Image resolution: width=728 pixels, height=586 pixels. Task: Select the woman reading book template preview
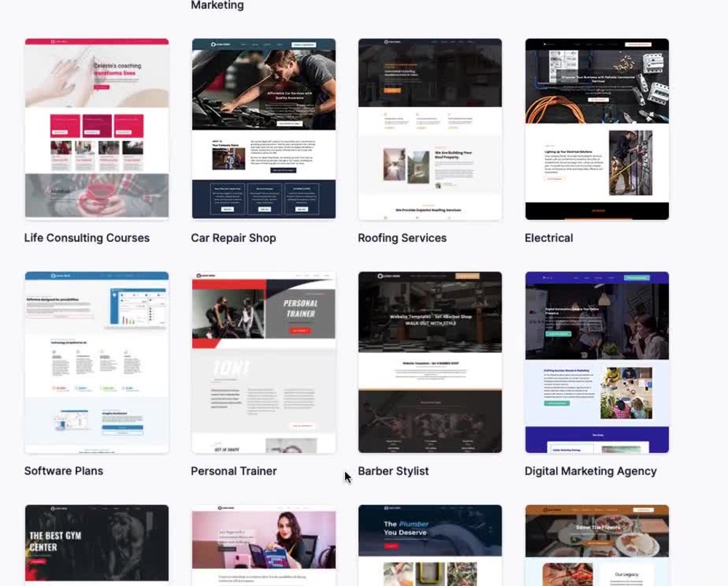coord(264,545)
